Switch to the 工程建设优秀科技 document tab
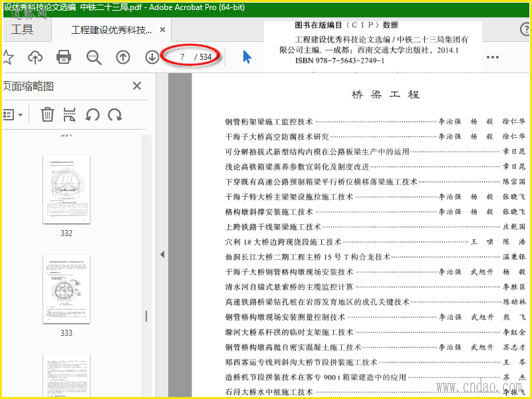 pos(111,30)
